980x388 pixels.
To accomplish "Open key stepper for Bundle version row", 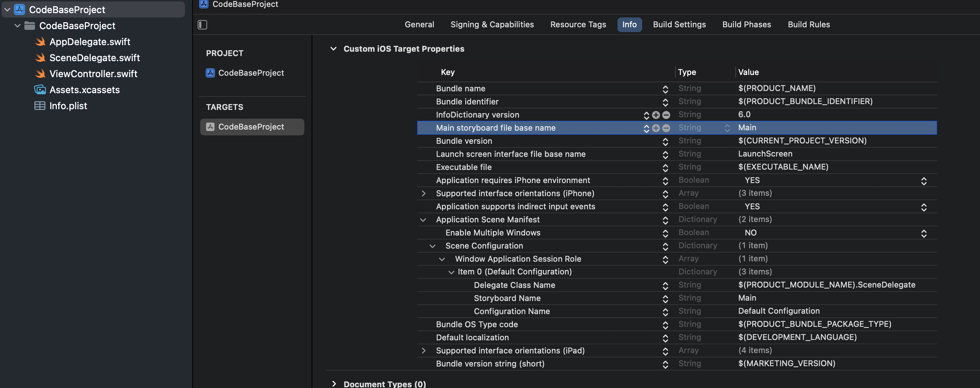I will (665, 142).
